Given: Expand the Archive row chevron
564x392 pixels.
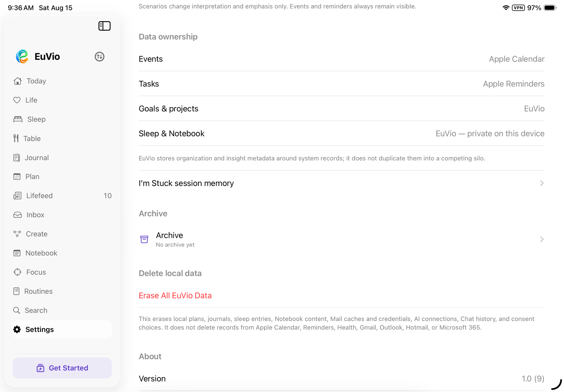Looking at the screenshot, I should tap(542, 239).
